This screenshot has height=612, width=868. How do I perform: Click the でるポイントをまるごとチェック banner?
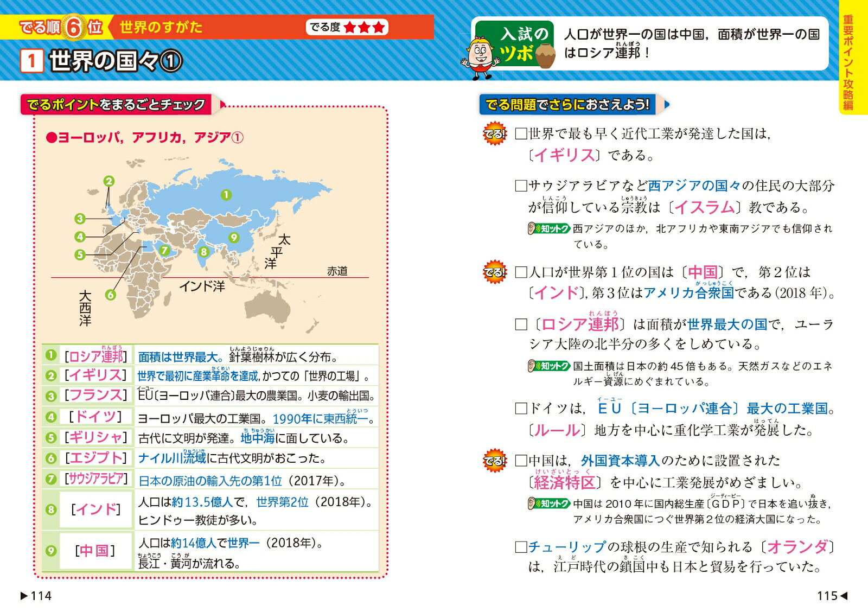tap(116, 104)
